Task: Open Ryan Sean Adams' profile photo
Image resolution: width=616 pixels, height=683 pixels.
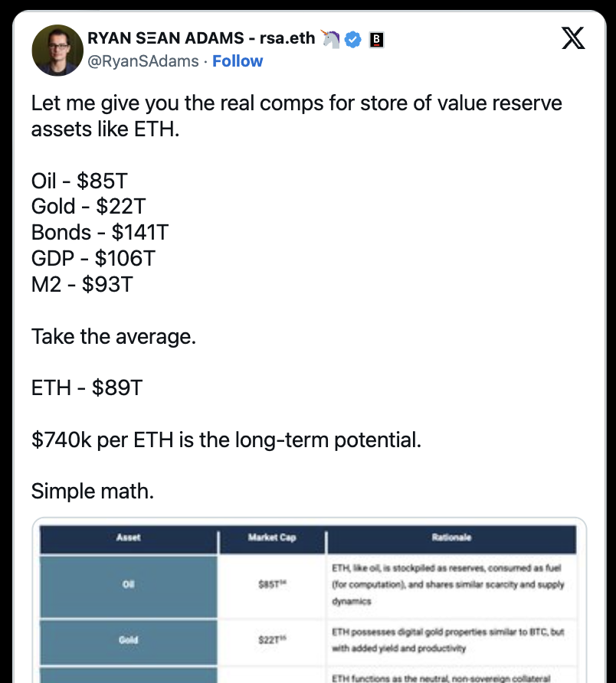Action: tap(57, 51)
